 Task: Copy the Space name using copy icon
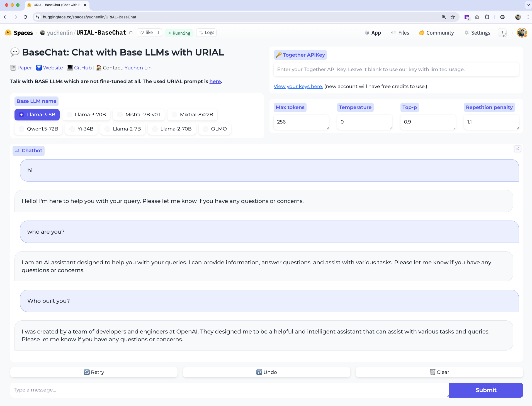tap(131, 33)
